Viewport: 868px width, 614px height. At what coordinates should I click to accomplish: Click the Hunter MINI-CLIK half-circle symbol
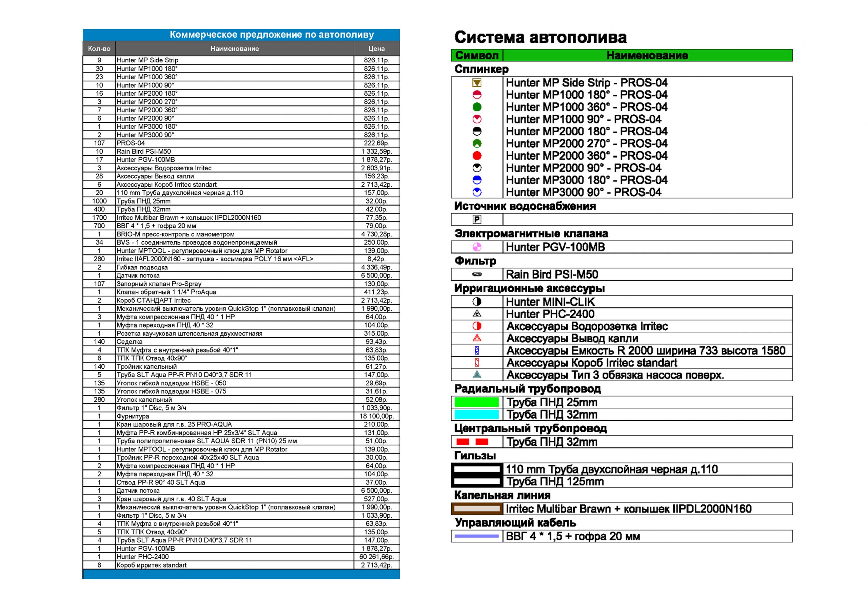pyautogui.click(x=477, y=302)
